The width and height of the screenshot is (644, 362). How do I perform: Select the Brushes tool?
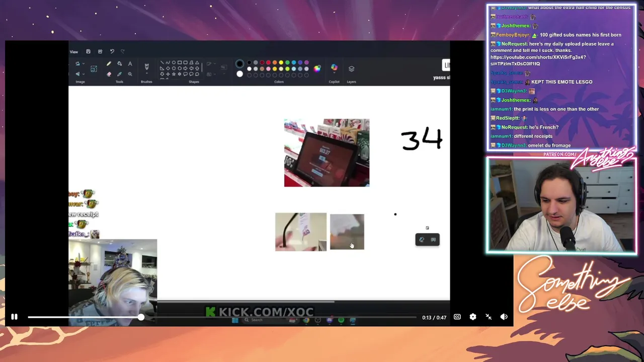point(146,67)
